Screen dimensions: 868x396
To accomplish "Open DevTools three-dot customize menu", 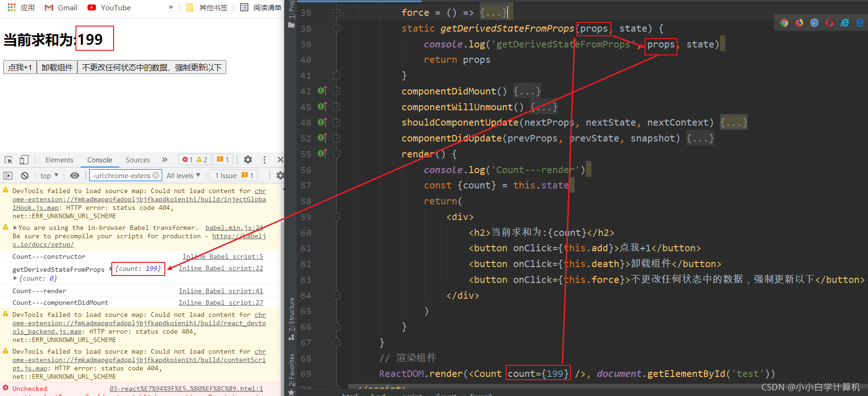I will click(x=264, y=160).
